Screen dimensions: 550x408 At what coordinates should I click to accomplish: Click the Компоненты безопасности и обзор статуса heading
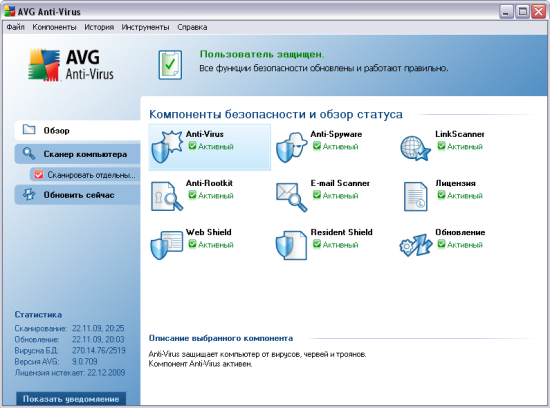click(276, 114)
